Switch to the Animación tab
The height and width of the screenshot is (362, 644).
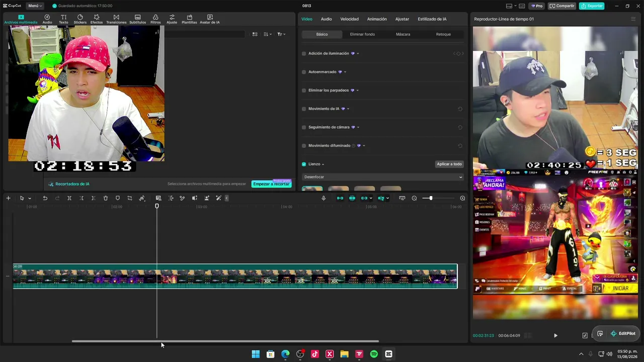(377, 19)
